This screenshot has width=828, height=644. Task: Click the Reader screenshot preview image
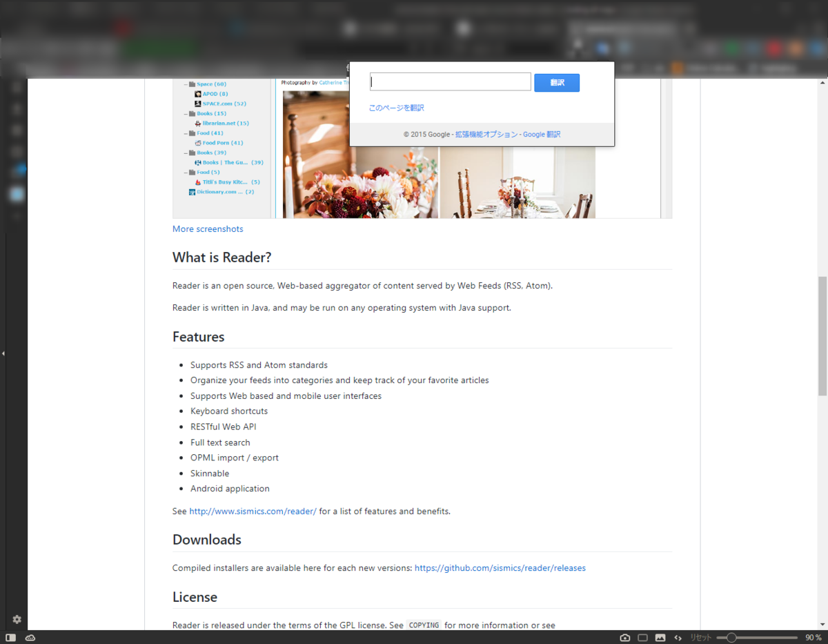(422, 148)
